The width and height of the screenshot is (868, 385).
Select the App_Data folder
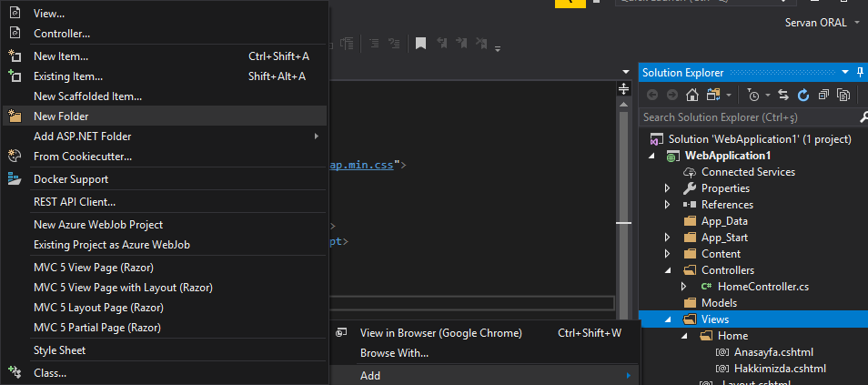[x=724, y=221]
